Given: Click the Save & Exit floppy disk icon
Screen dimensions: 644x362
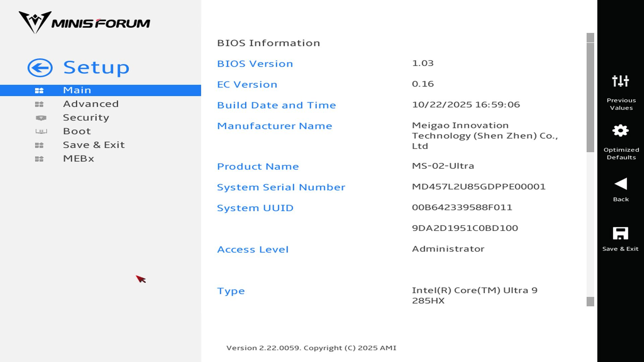Looking at the screenshot, I should [620, 233].
